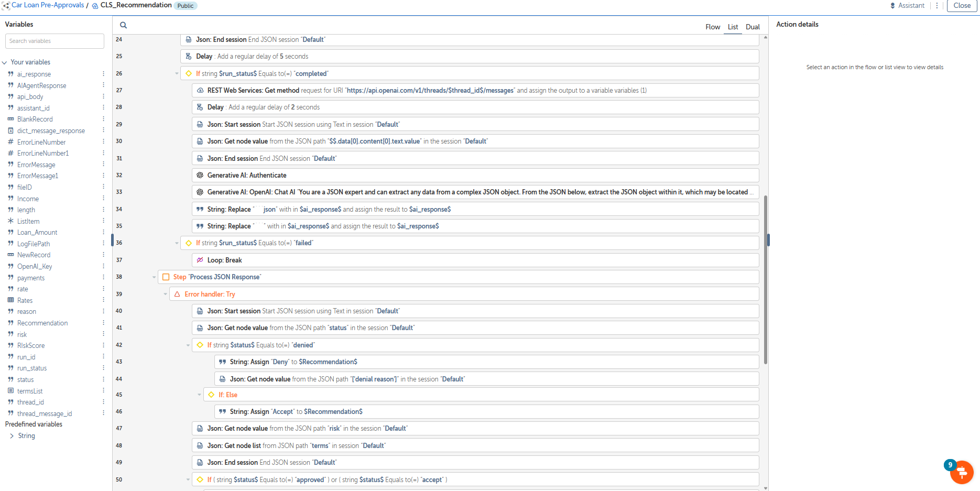The width and height of the screenshot is (980, 491).
Task: Click the BlankRecord record-type icon
Action: pos(10,119)
